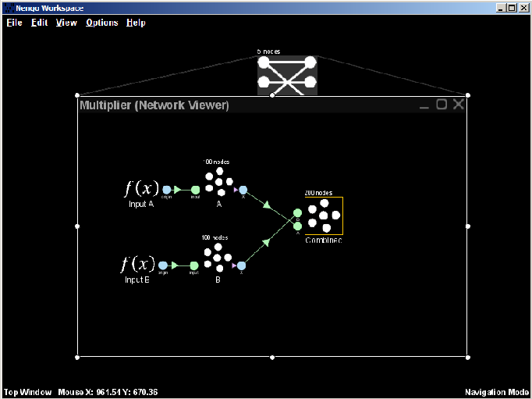Click the blue origin node of Input B
The image size is (532, 399).
(x=163, y=265)
